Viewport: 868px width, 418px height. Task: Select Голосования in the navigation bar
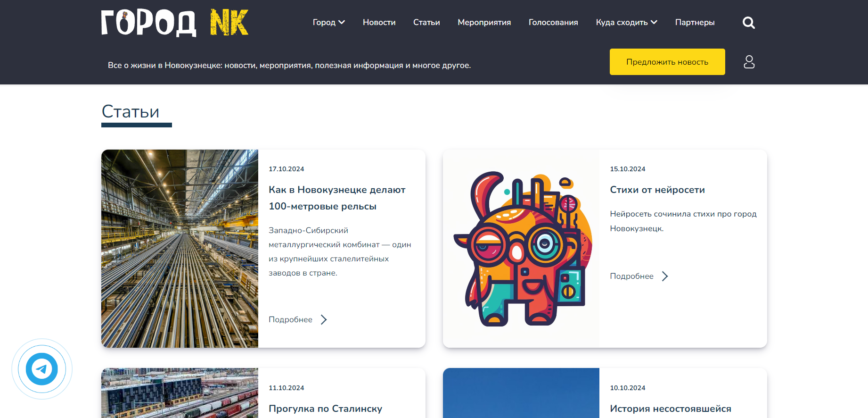point(553,22)
